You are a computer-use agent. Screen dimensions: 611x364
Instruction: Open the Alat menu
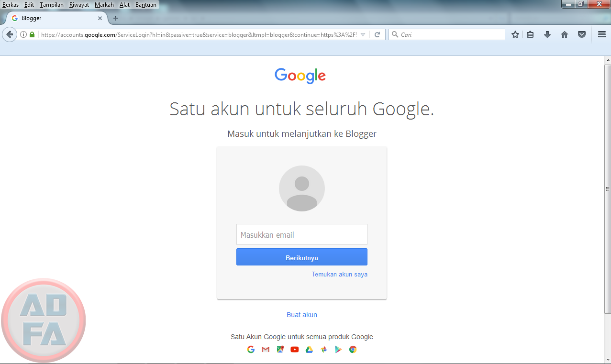click(124, 5)
